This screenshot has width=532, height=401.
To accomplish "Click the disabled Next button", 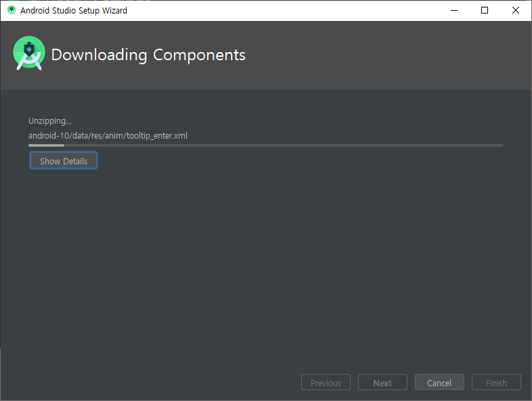I will click(x=382, y=382).
